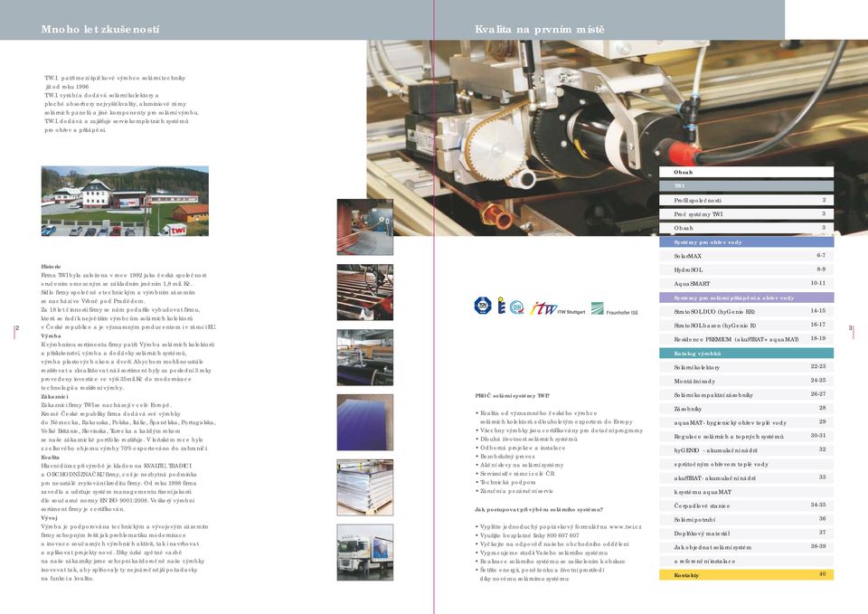868x614 pixels.
Task: Click the 'www.twi.cz' form bullet line
Action: 559,526
